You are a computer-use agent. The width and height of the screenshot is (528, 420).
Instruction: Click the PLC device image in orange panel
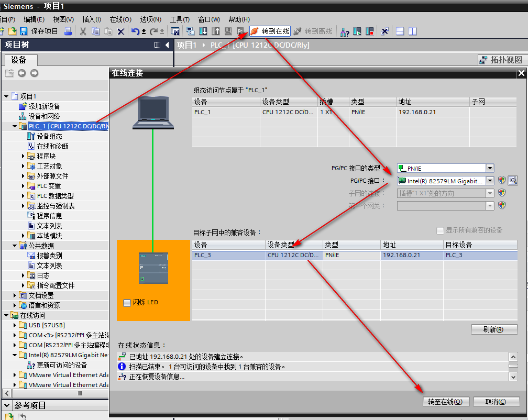click(x=153, y=268)
